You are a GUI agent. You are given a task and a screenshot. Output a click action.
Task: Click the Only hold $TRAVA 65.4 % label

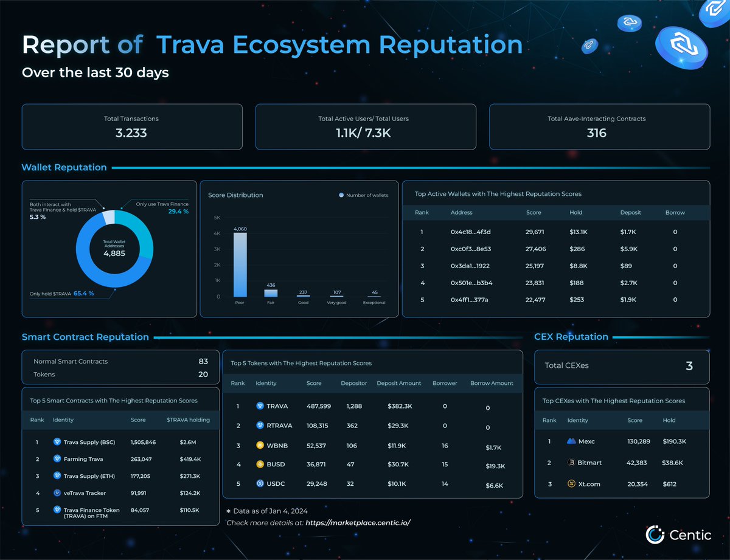click(x=62, y=294)
